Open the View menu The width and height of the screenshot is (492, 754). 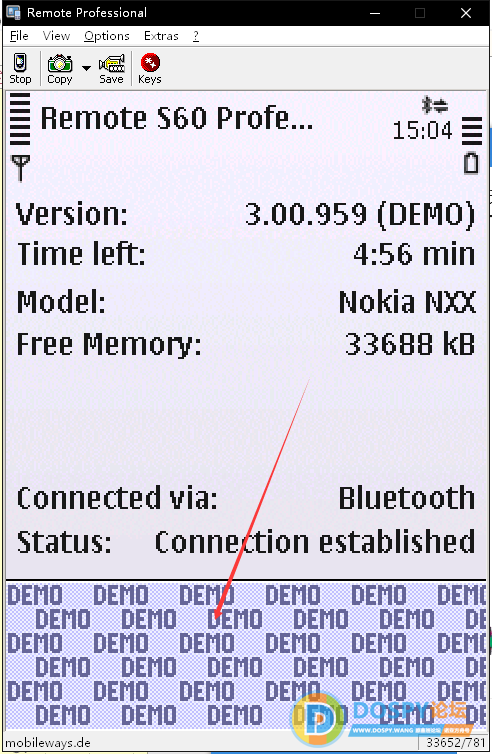(56, 36)
